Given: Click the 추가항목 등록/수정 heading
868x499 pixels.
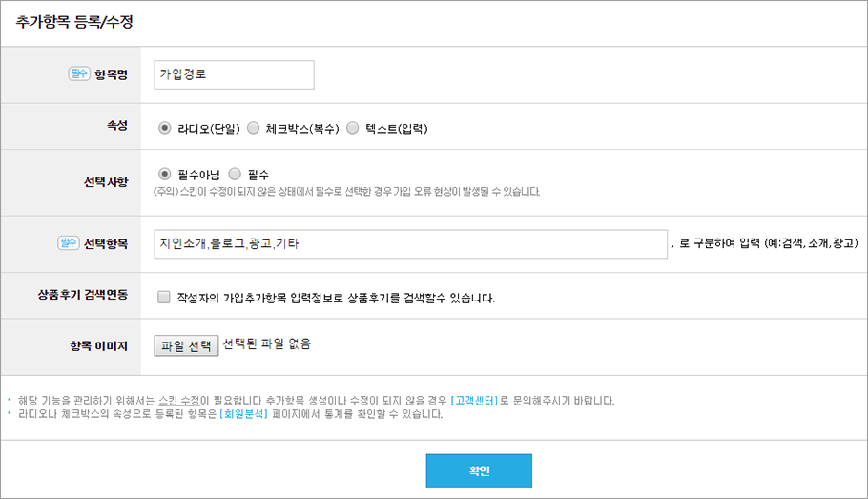Looking at the screenshot, I should [74, 22].
